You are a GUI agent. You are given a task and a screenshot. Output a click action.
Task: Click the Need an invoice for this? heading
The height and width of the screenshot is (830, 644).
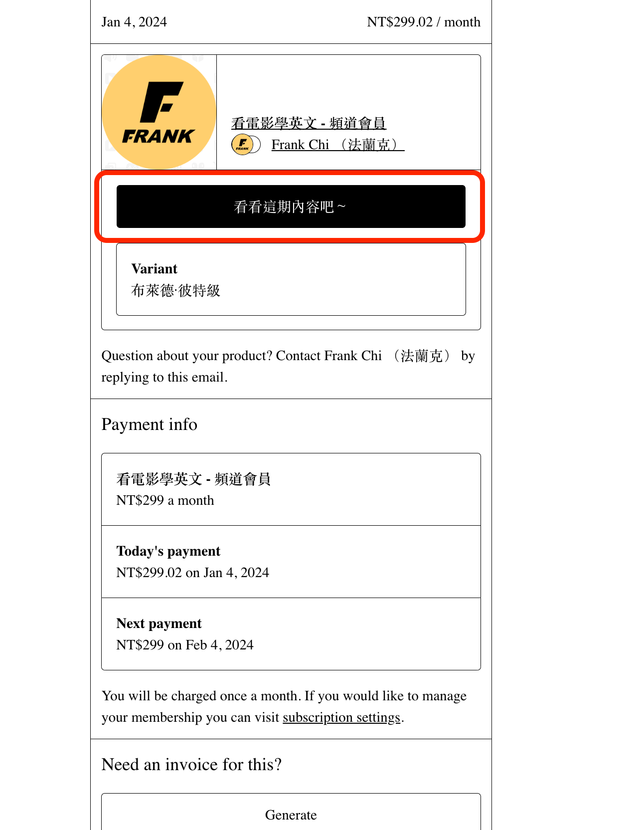pyautogui.click(x=191, y=764)
